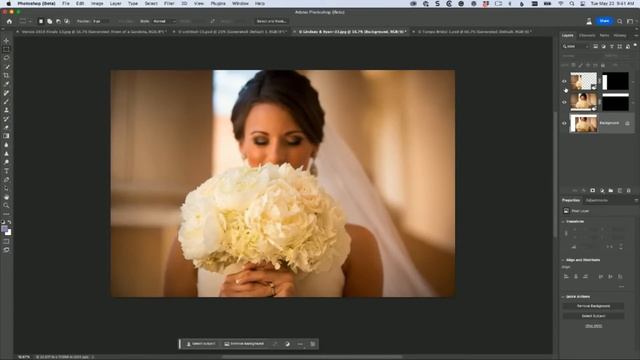Screen dimensions: 640x360
Task: Switch to the History tab
Action: click(620, 36)
